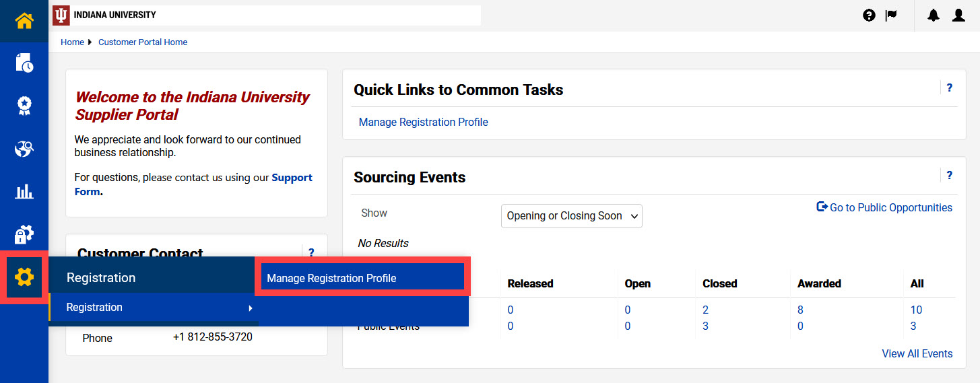The width and height of the screenshot is (980, 383).
Task: Expand the Registration submenu row
Action: coord(154,308)
